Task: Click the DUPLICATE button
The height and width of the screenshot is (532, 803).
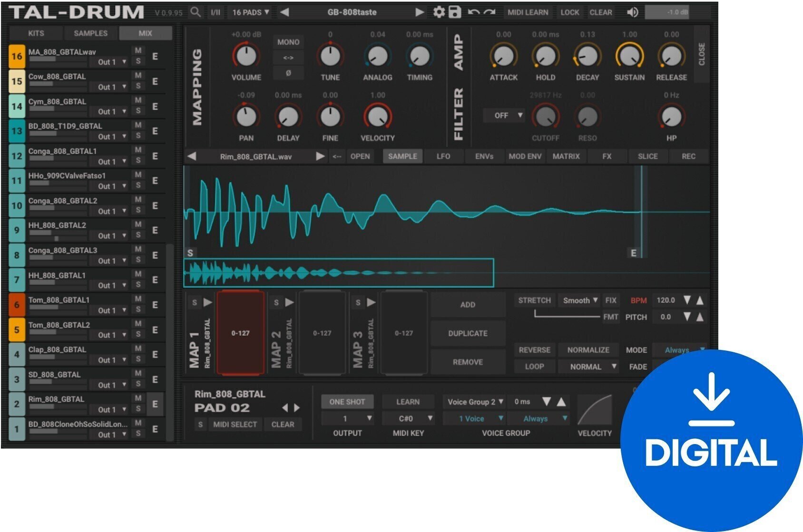Action: pos(468,333)
